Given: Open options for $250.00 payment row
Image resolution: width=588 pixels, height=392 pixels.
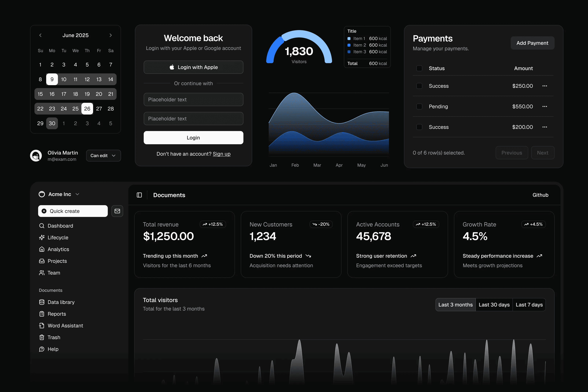Looking at the screenshot, I should [545, 86].
